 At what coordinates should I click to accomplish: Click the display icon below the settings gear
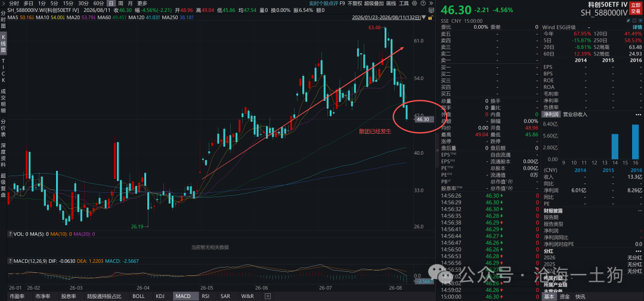tap(431, 10)
